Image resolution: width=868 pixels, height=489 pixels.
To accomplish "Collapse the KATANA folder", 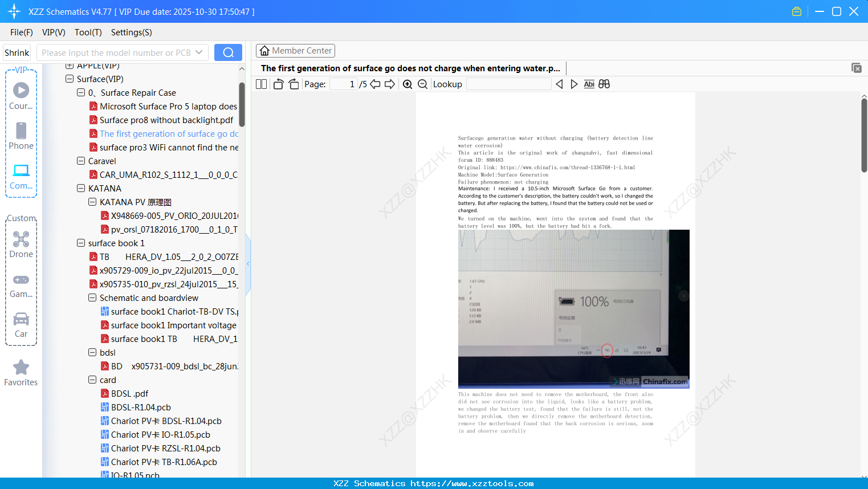I will pyautogui.click(x=81, y=188).
